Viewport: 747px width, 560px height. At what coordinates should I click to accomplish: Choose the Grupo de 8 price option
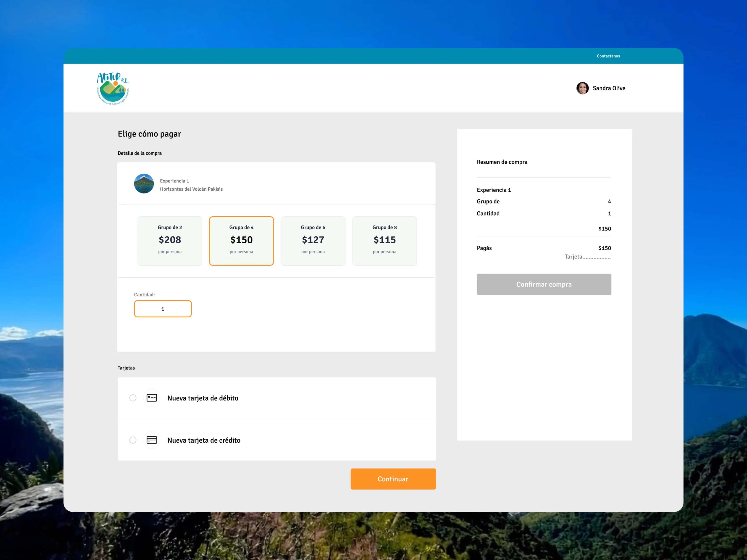[x=384, y=241]
